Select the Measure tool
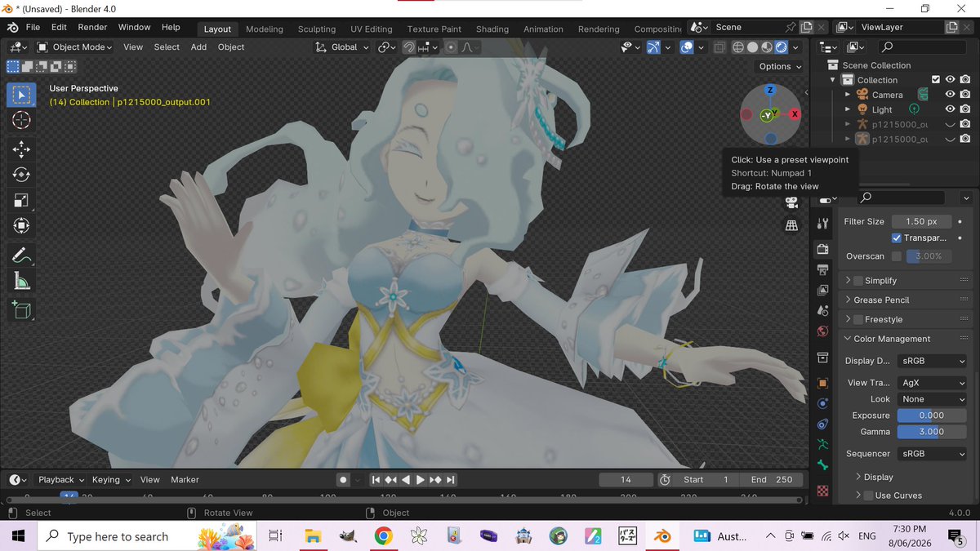Screen dimensions: 980x551 [x=21, y=282]
